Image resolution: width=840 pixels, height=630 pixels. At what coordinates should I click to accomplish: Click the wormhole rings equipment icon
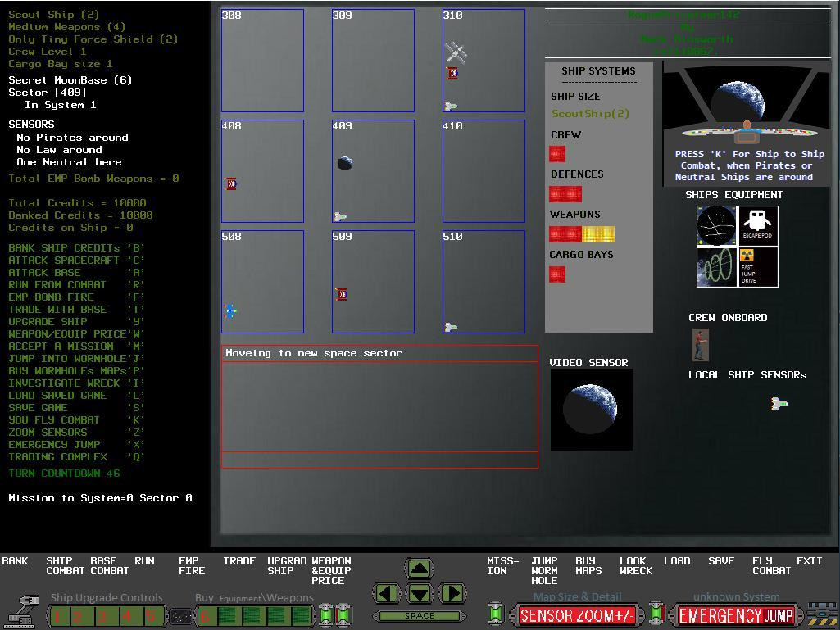717,267
